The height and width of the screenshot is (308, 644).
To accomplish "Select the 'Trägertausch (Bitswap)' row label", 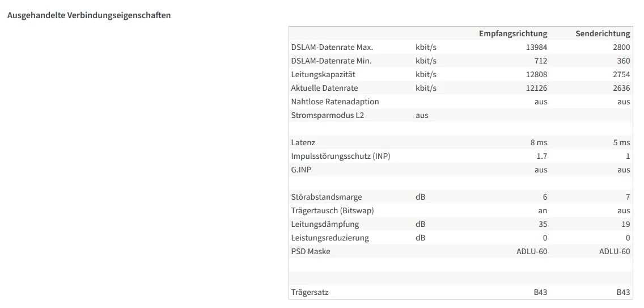I will pyautogui.click(x=332, y=210).
